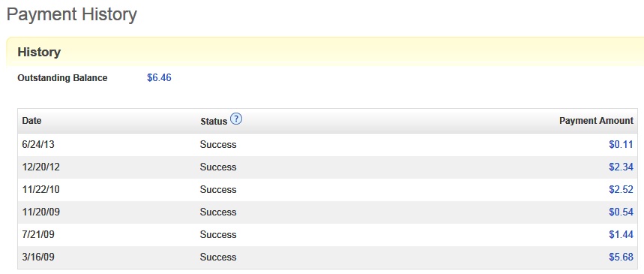
Task: Select the 3/16/09 date cell
Action: pos(38,257)
